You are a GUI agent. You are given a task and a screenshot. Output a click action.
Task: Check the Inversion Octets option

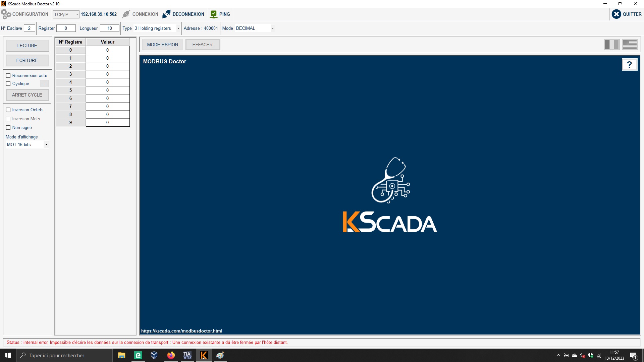coord(8,110)
